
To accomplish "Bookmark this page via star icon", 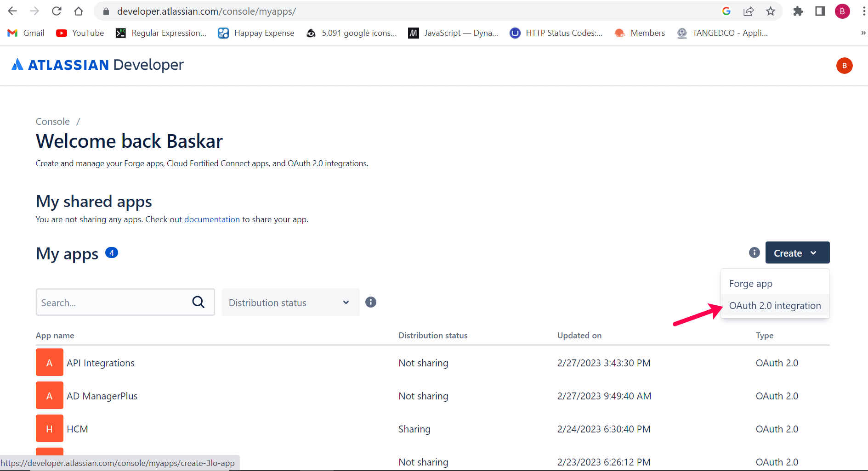I will [x=771, y=11].
